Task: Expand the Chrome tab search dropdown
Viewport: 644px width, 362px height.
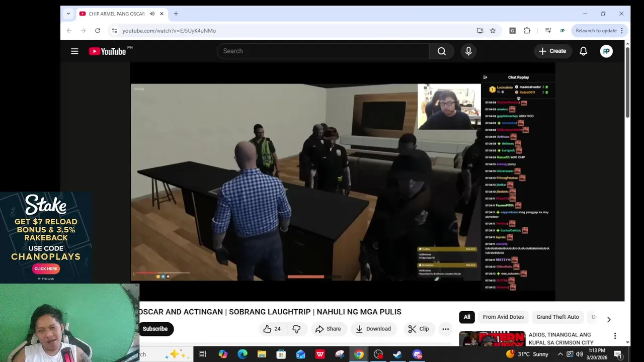Action: coord(68,14)
